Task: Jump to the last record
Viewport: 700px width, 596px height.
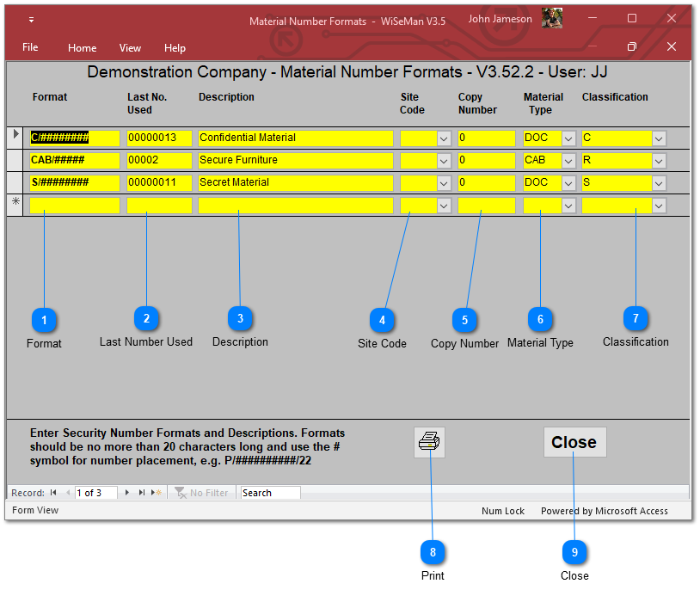Action: click(x=142, y=493)
